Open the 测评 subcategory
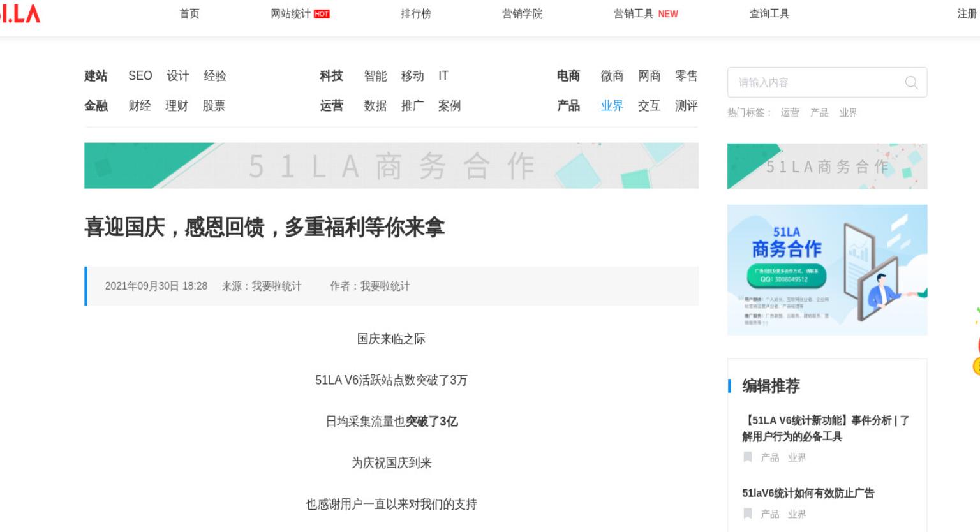 686,106
